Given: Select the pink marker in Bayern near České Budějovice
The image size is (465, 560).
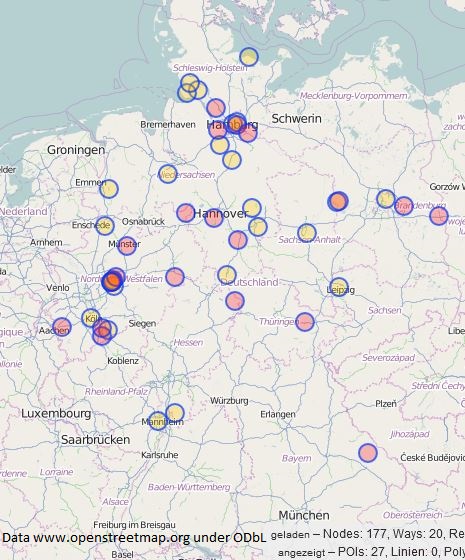Looking at the screenshot, I should coord(368,453).
